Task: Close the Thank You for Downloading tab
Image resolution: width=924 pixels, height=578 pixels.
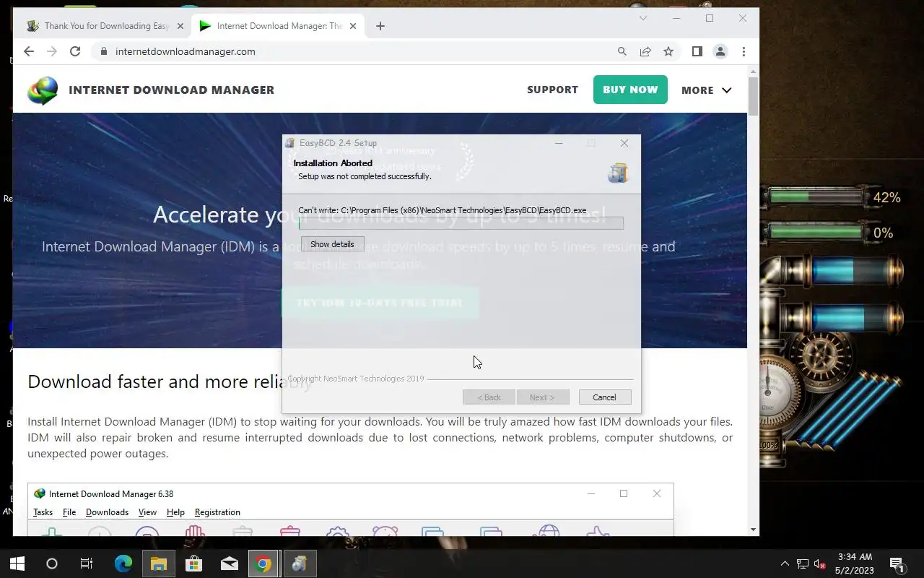Action: 180,26
